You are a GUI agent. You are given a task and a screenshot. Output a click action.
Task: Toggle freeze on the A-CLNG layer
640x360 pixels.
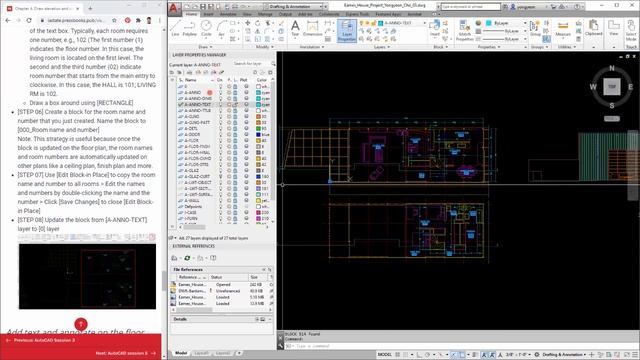229,116
